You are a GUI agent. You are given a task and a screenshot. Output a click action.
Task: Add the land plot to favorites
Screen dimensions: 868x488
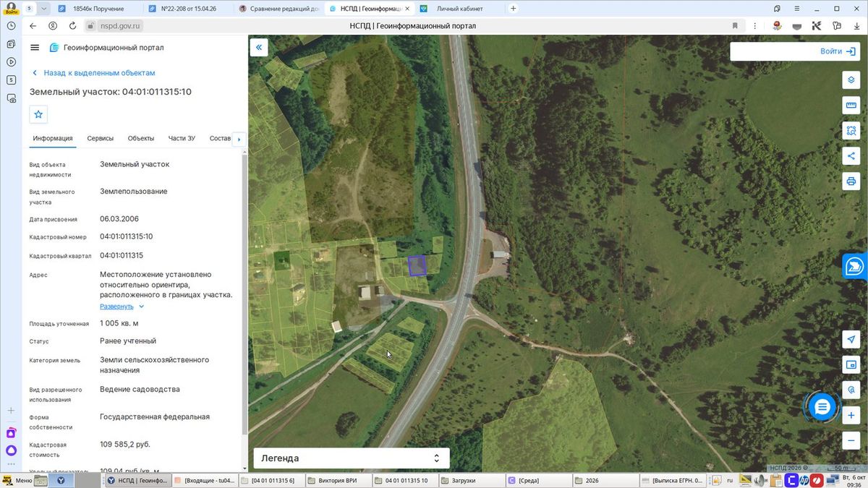[x=38, y=114]
